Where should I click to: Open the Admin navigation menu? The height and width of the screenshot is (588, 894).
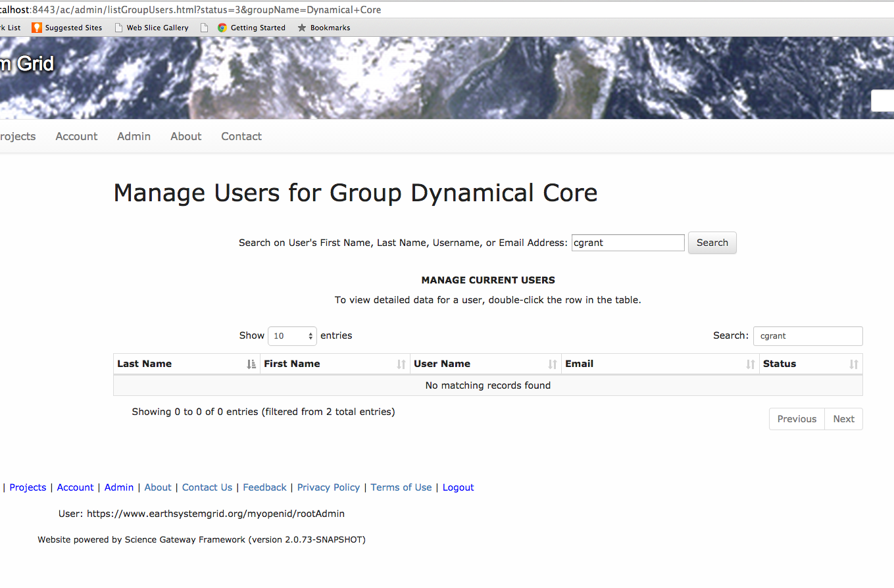pos(134,137)
